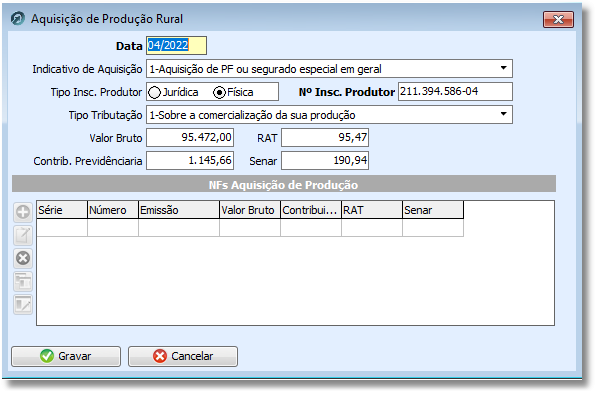The image size is (596, 394).
Task: Click the Valor Bruto input field
Action: pyautogui.click(x=190, y=137)
